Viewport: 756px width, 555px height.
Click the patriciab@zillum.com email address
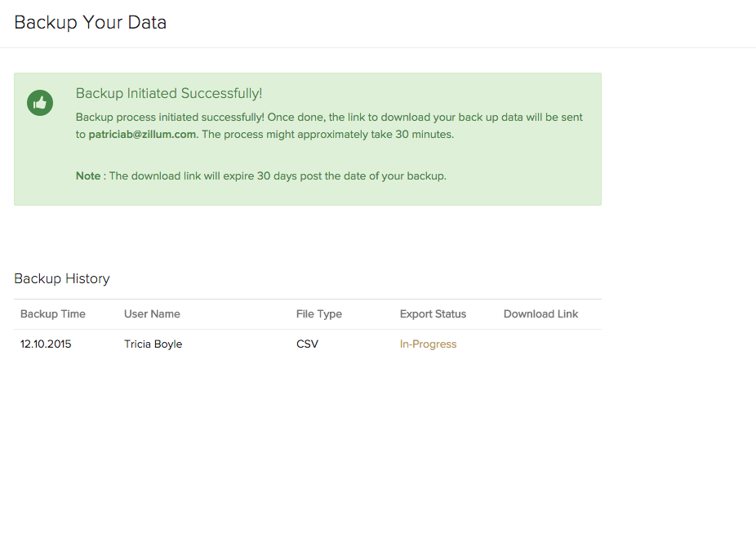(x=142, y=135)
